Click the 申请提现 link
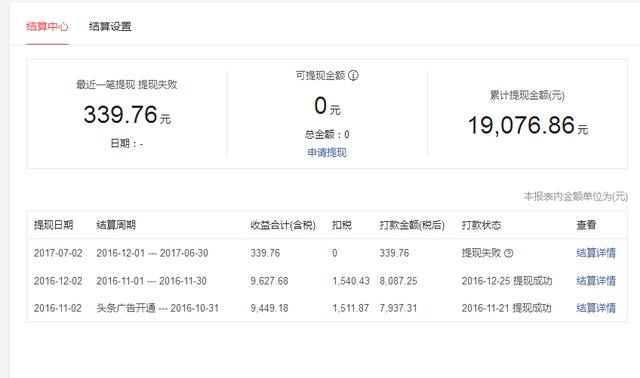This screenshot has height=378, width=640. click(327, 153)
